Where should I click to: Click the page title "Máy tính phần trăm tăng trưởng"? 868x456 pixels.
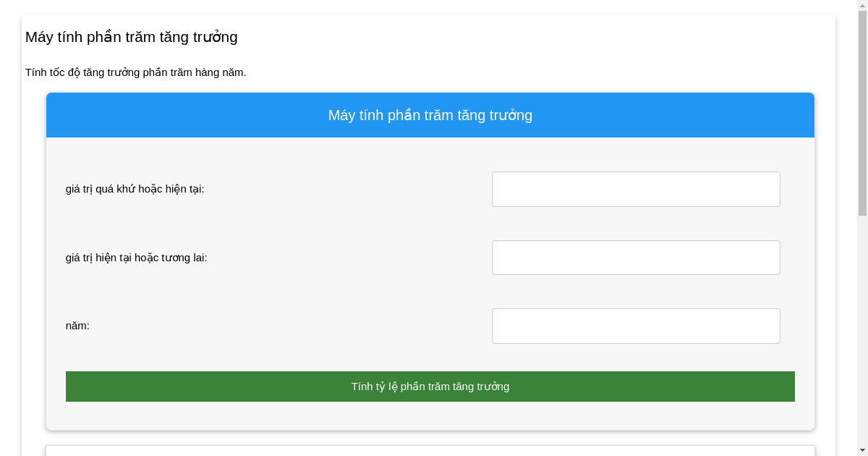coord(131,37)
